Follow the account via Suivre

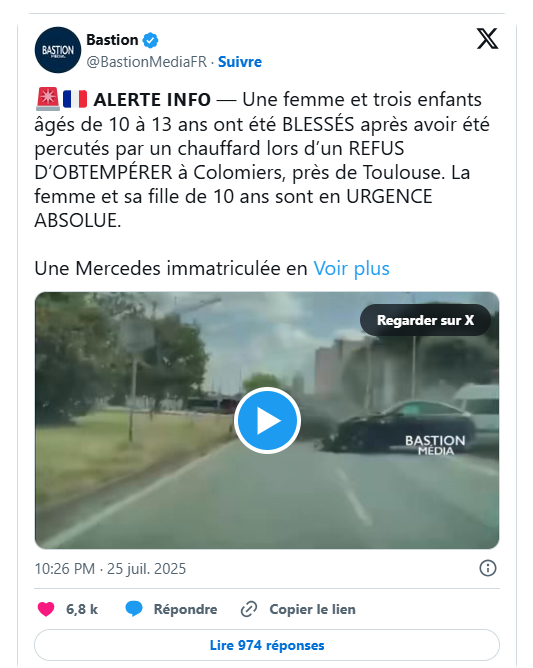point(240,62)
